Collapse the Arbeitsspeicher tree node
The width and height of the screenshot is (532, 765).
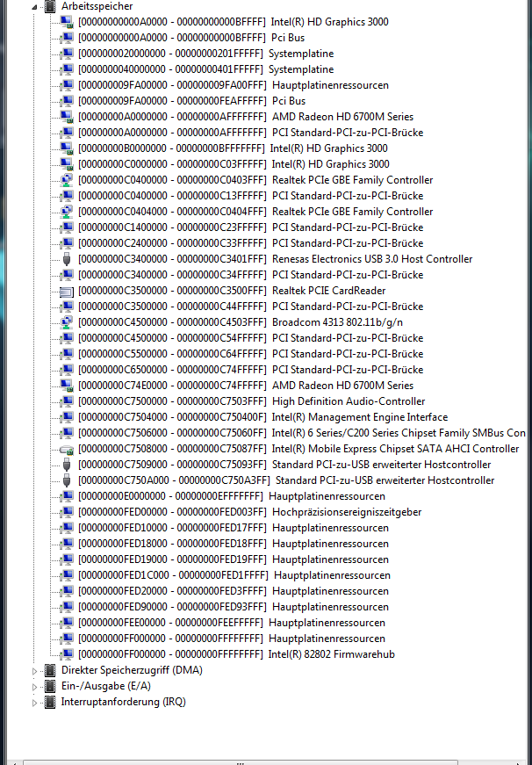pyautogui.click(x=34, y=7)
